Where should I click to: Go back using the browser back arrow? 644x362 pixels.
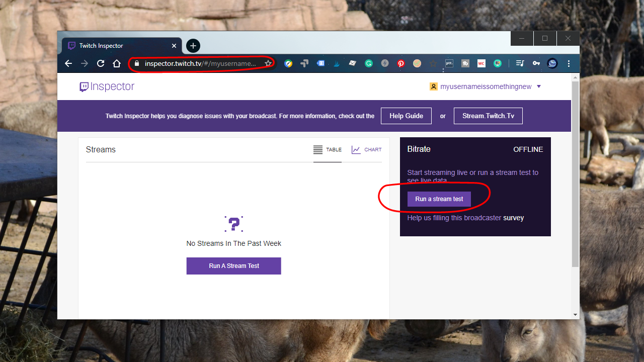pyautogui.click(x=68, y=63)
